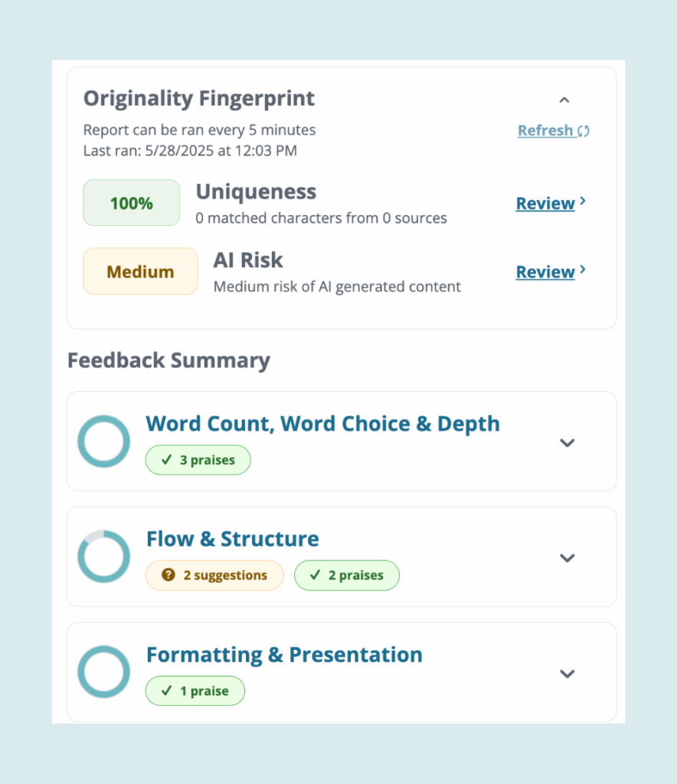Click the circular progress ring for Word Count

(103, 442)
